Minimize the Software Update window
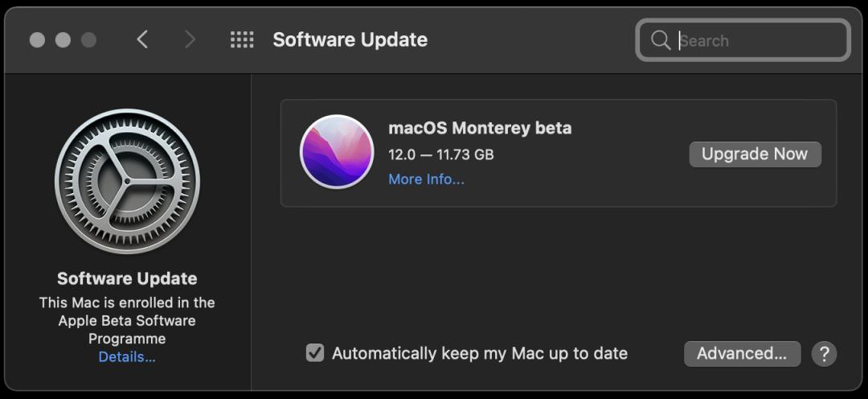The width and height of the screenshot is (868, 399). point(63,39)
